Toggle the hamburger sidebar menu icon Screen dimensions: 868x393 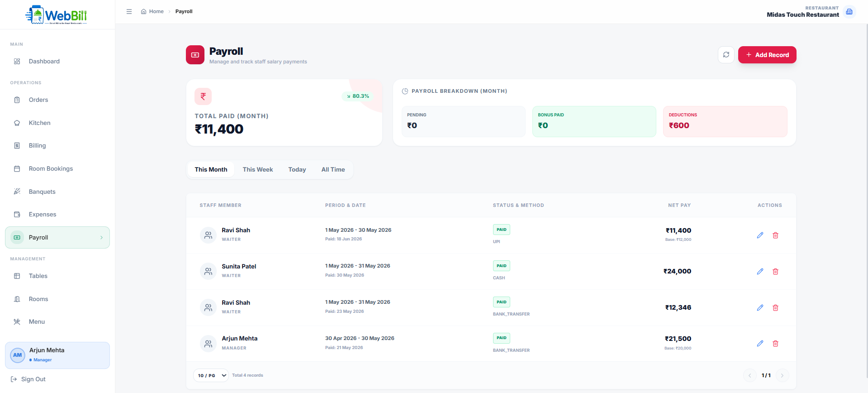pyautogui.click(x=129, y=11)
